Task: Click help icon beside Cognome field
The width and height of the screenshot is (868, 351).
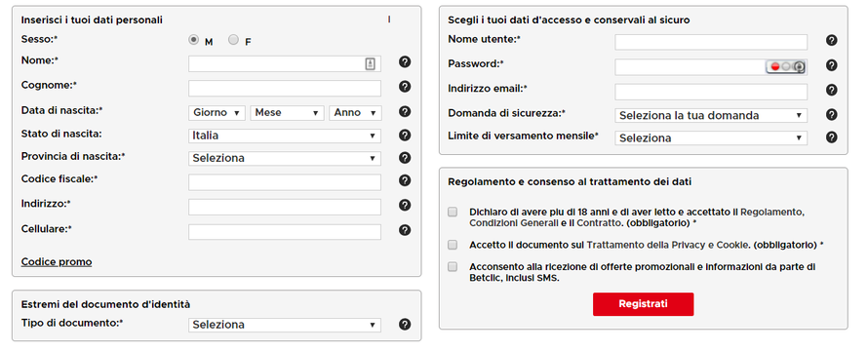Action: click(x=405, y=87)
